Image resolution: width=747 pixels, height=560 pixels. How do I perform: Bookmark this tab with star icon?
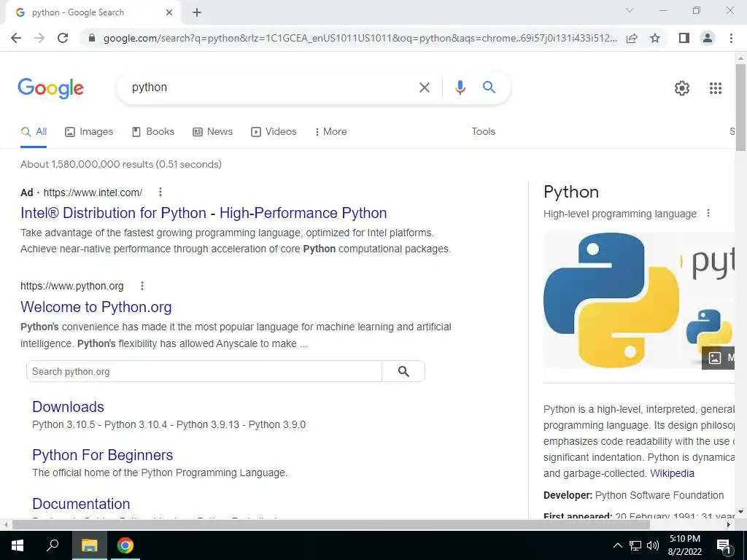tap(655, 38)
